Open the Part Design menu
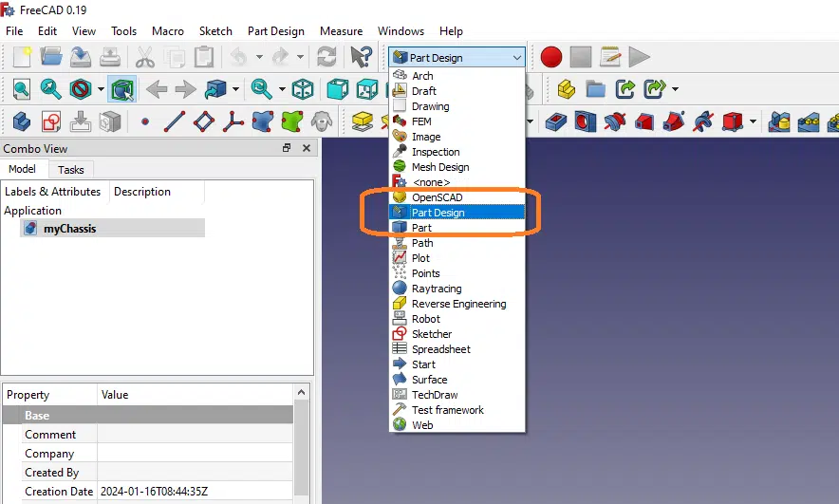The image size is (839, 504). click(x=276, y=31)
